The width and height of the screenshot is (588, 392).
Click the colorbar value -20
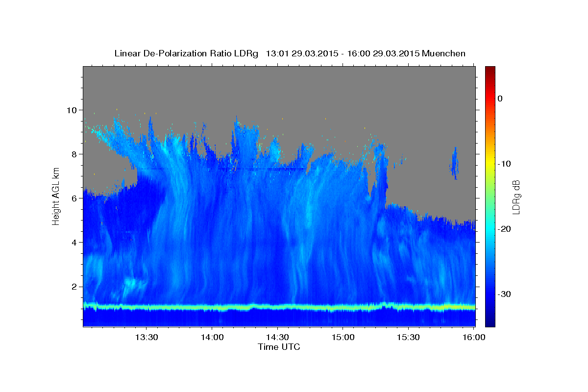point(505,229)
